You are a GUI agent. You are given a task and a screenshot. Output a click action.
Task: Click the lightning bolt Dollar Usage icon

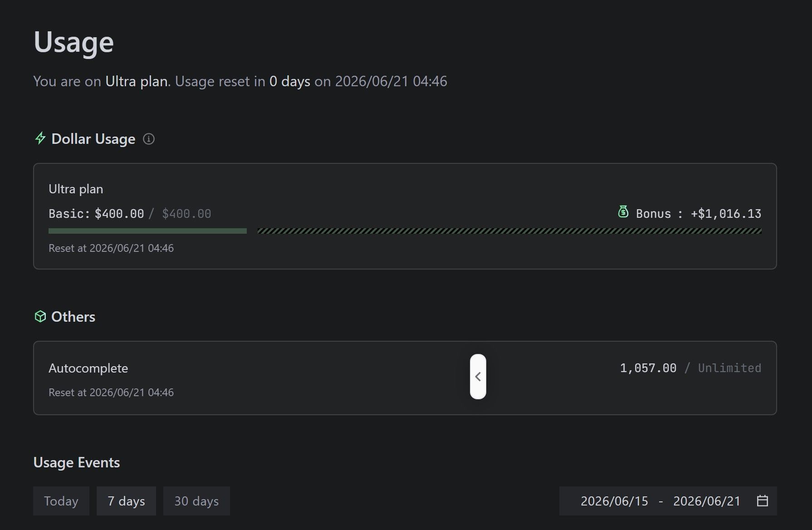[40, 138]
